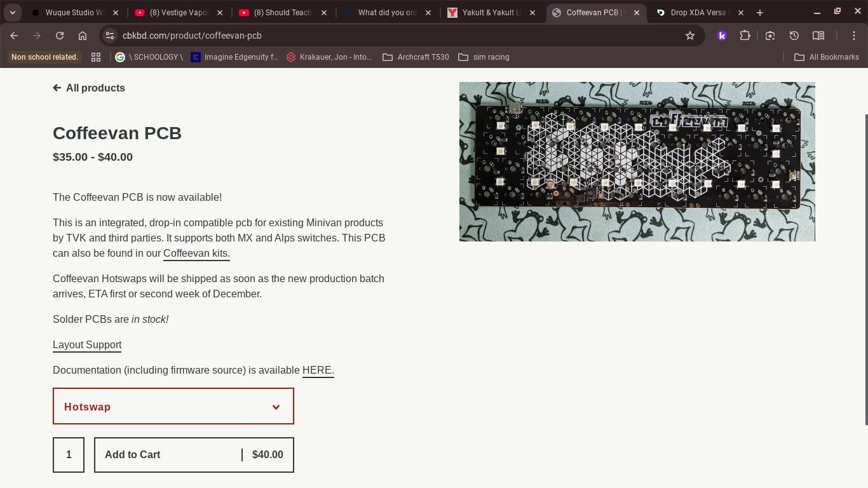Open the Archcraft T530 bookmark folder
868x488 pixels.
point(416,57)
